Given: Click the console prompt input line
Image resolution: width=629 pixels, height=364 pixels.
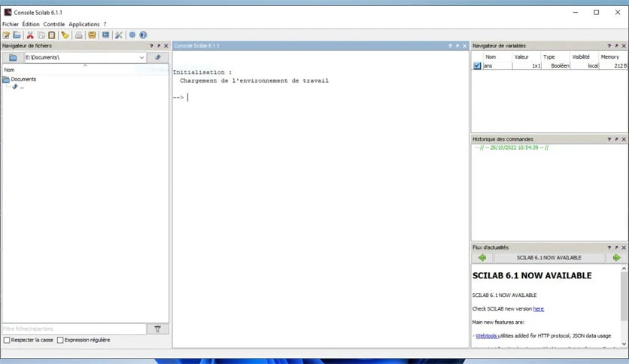Looking at the screenshot, I should pyautogui.click(x=321, y=98).
